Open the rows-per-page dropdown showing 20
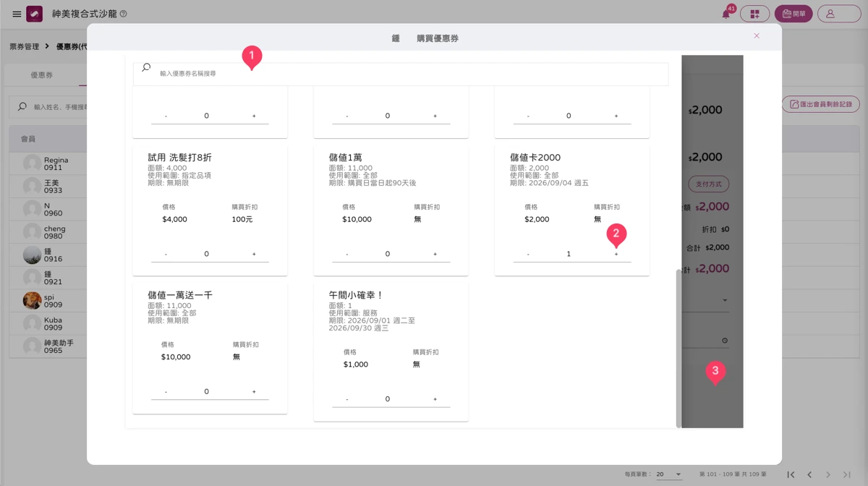 pyautogui.click(x=669, y=474)
